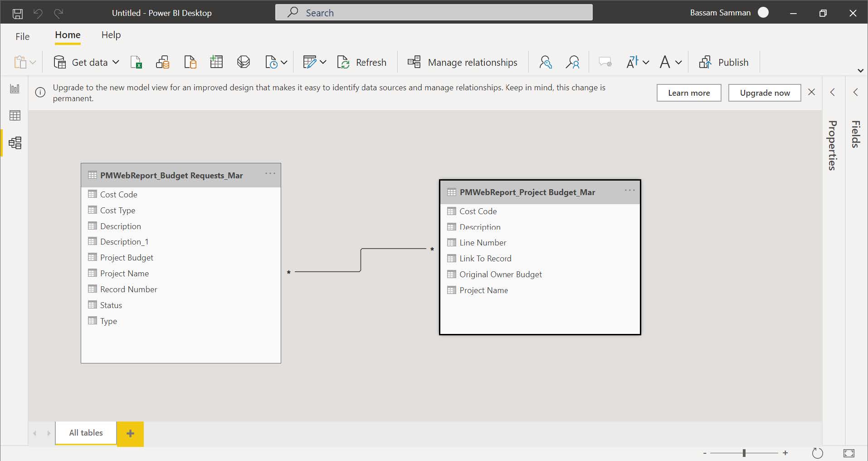This screenshot has height=461, width=868.
Task: Select the Home ribbon tab
Action: 68,35
